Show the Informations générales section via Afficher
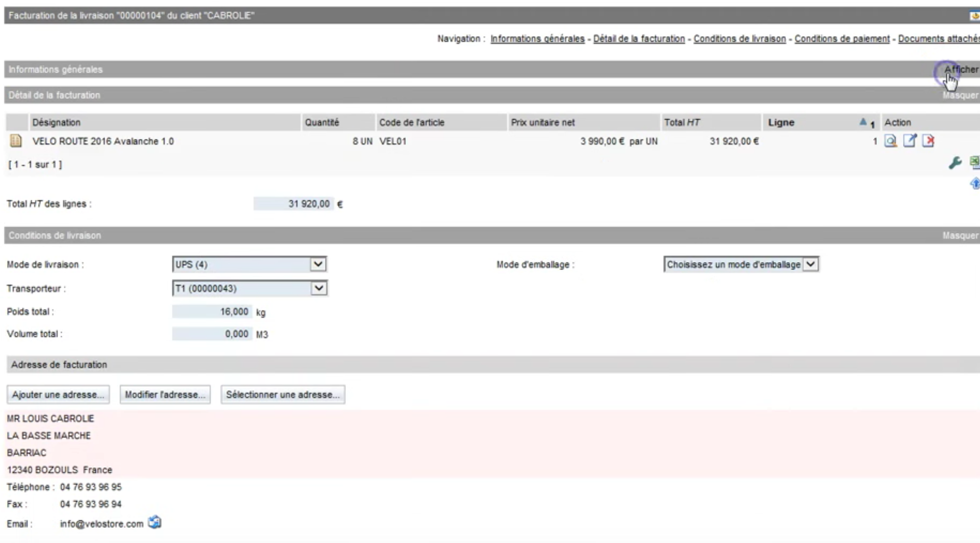This screenshot has height=543, width=980. [x=961, y=69]
